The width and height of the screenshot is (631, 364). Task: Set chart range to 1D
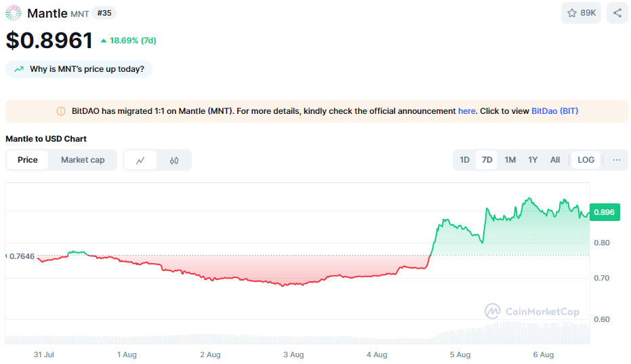[x=464, y=160]
